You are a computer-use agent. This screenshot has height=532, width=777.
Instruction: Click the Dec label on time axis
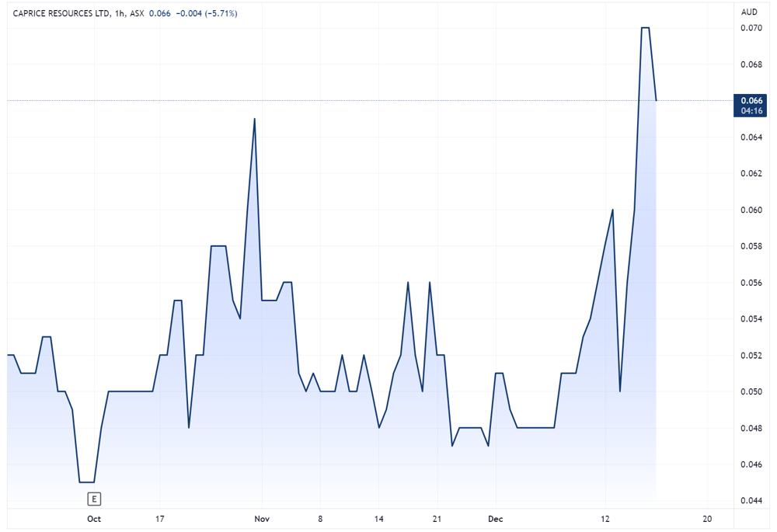point(495,519)
